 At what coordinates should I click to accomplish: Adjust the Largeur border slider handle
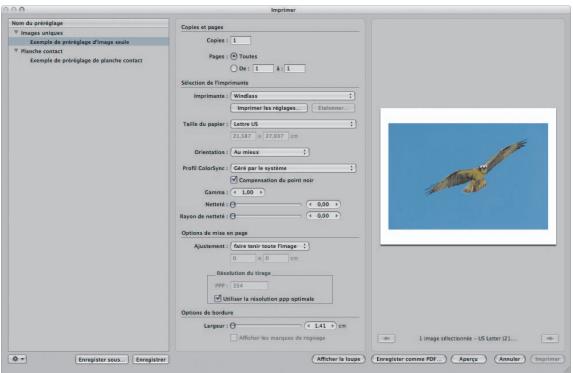pos(233,326)
